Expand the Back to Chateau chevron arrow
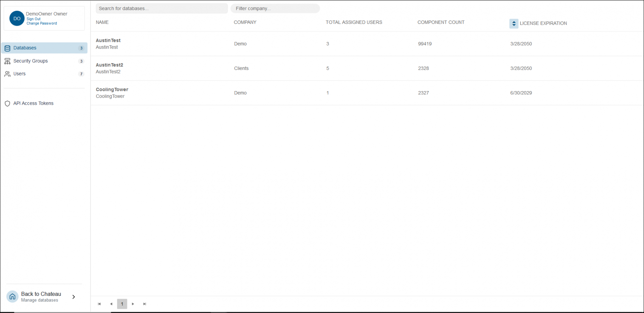This screenshot has width=644, height=313. point(74,297)
